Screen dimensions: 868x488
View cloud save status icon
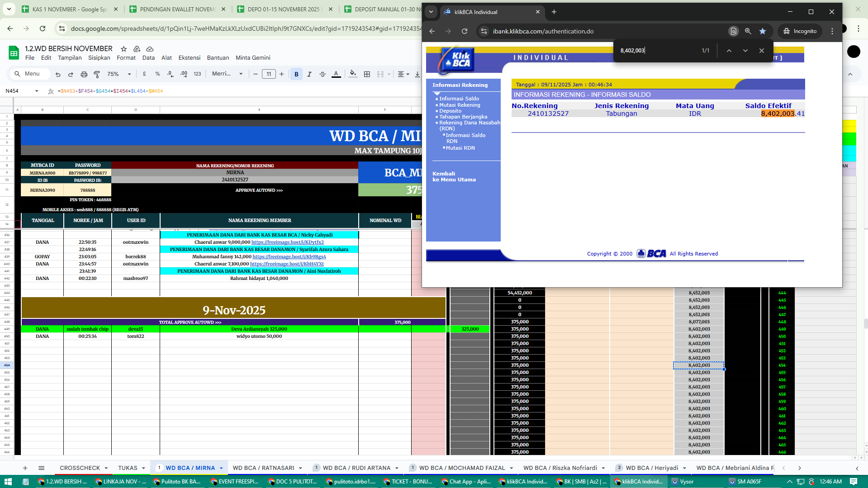[150, 49]
